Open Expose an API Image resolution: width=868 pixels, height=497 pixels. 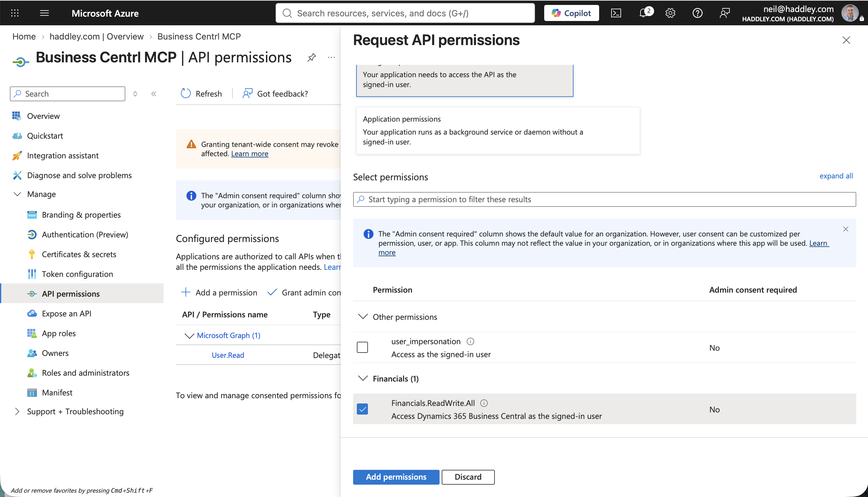66,314
